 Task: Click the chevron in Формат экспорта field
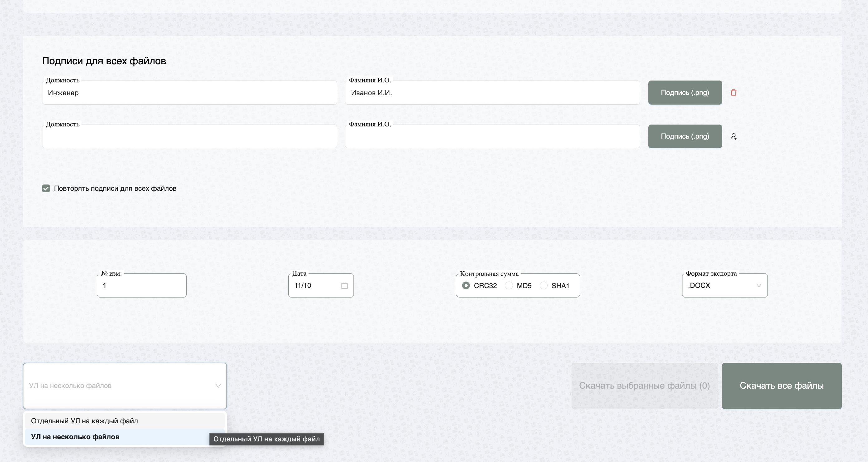[x=758, y=285]
